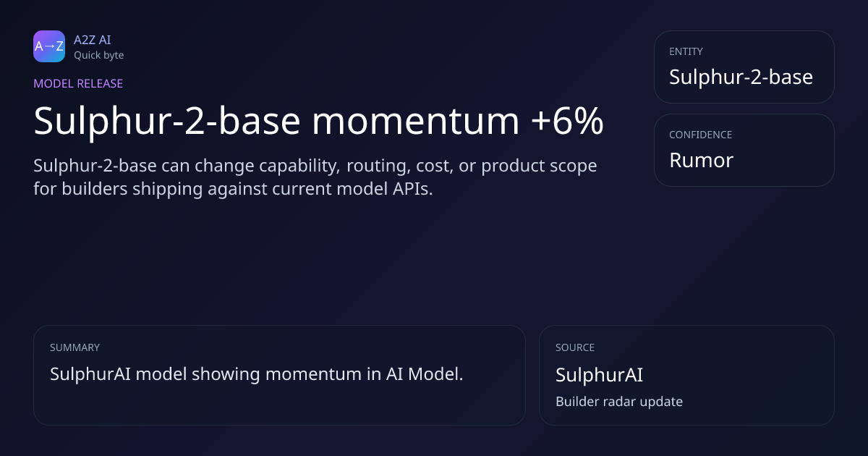This screenshot has height=456, width=868.
Task: Click the SOURCE label
Action: (575, 347)
